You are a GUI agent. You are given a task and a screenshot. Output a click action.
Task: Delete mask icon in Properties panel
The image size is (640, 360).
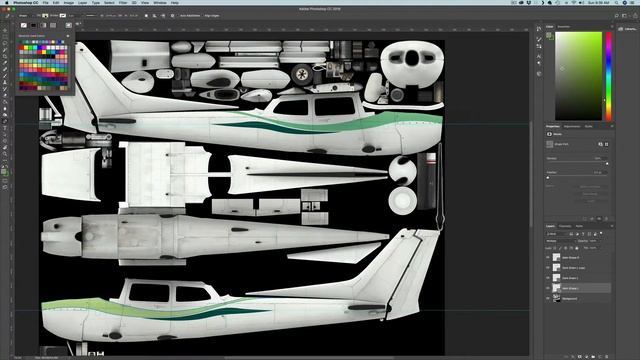(x=607, y=219)
